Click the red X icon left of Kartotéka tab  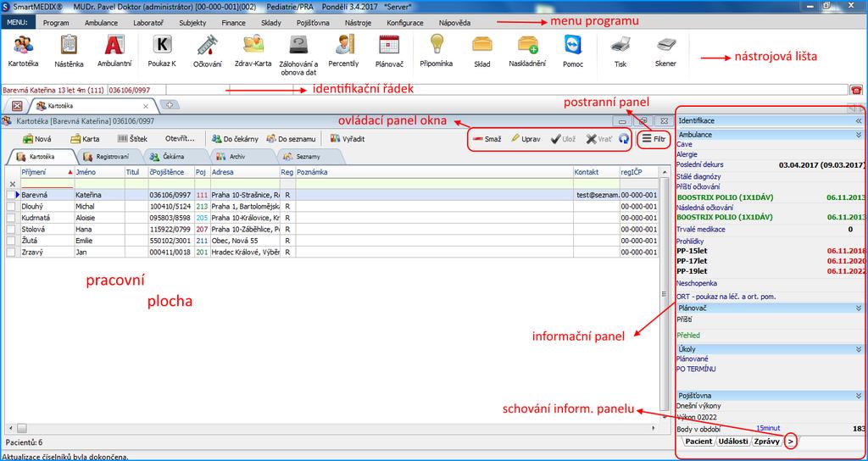tap(17, 106)
